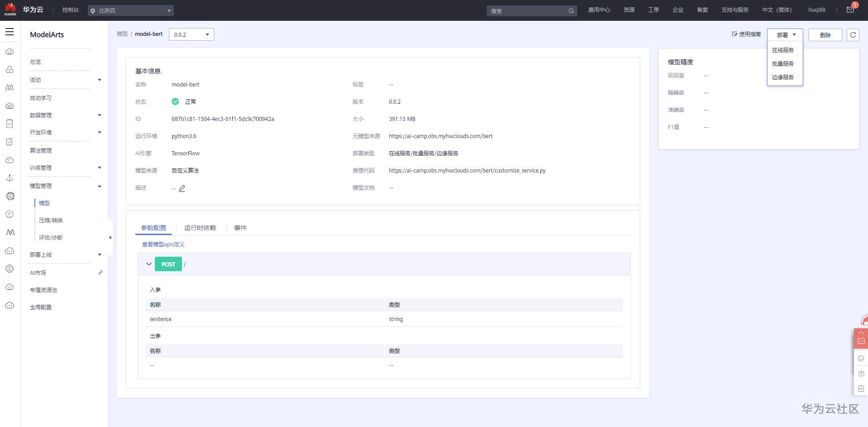
Task: Click the model ID 687b1c81-1504-4ec3-b1f1-5dc9c700942a
Action: coord(223,119)
